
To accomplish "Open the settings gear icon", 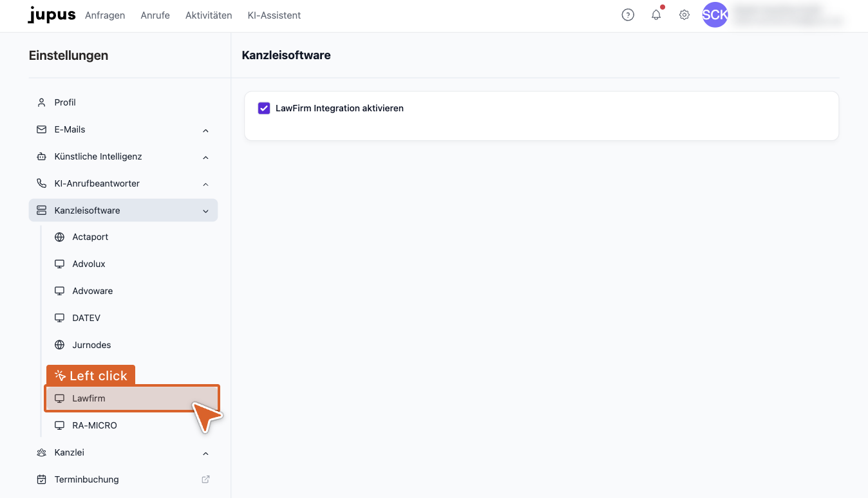I will 684,15.
